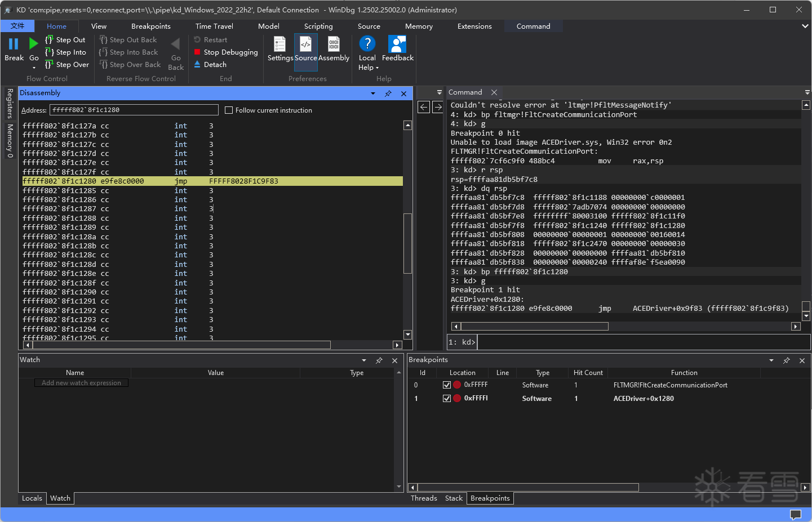Screen dimensions: 812x522
Task: Click the Step Over icon
Action: 49,65
